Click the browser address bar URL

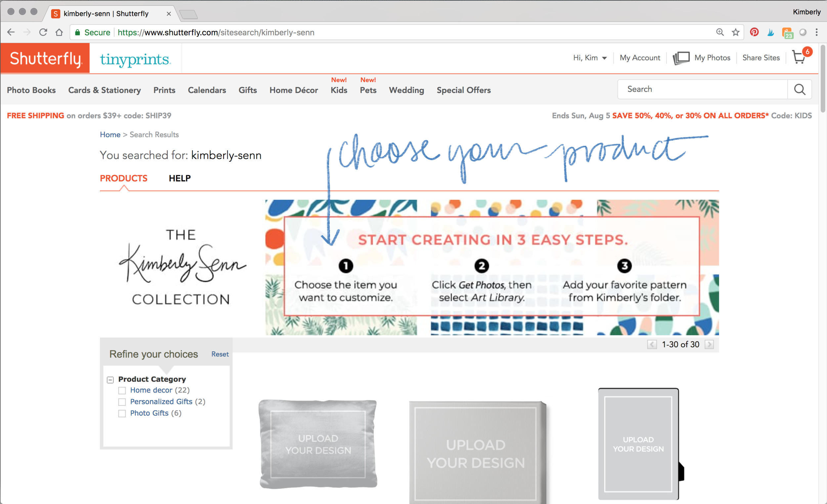click(x=216, y=32)
